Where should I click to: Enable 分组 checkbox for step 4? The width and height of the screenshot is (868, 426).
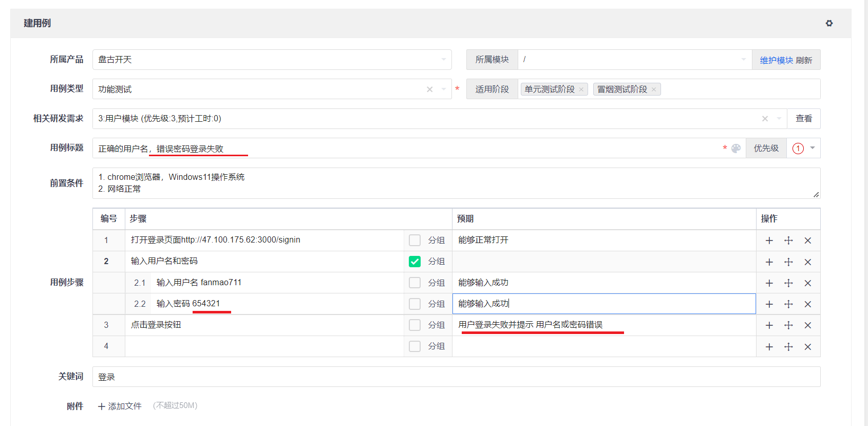pos(414,346)
